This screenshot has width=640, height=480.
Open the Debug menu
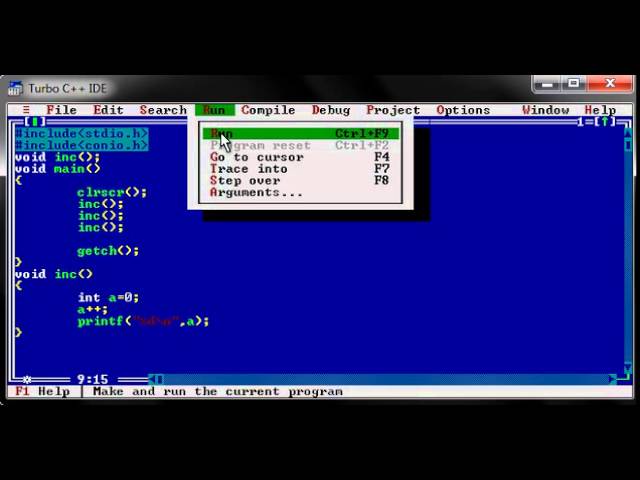point(331,110)
